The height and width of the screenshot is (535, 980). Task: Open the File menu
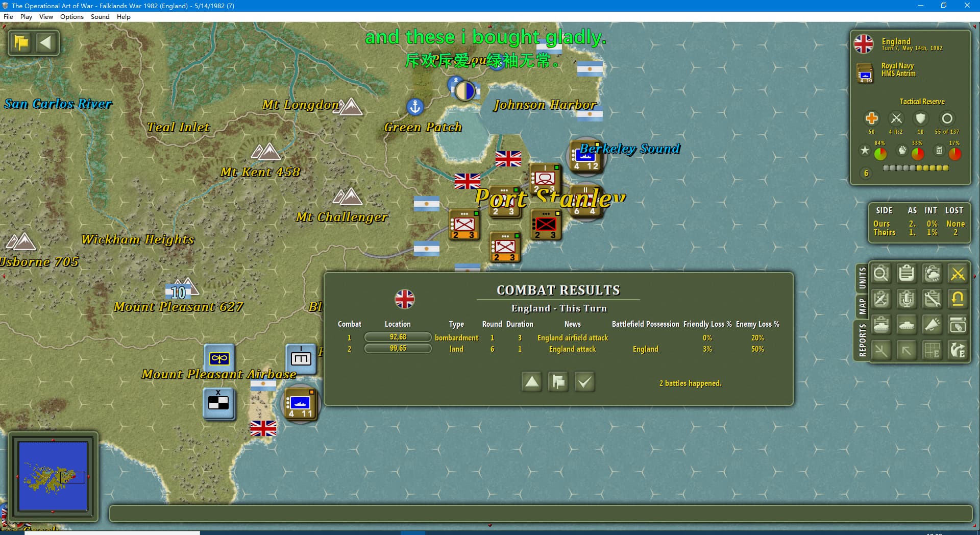[x=8, y=16]
